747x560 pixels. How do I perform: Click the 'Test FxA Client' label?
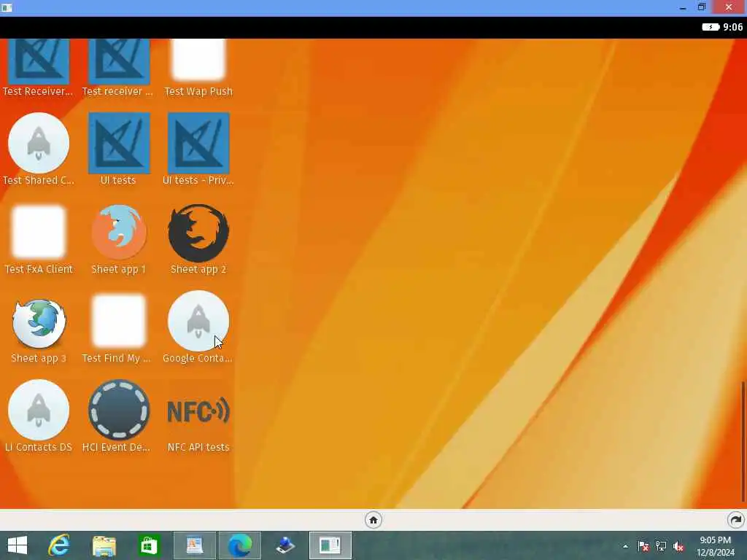[39, 269]
